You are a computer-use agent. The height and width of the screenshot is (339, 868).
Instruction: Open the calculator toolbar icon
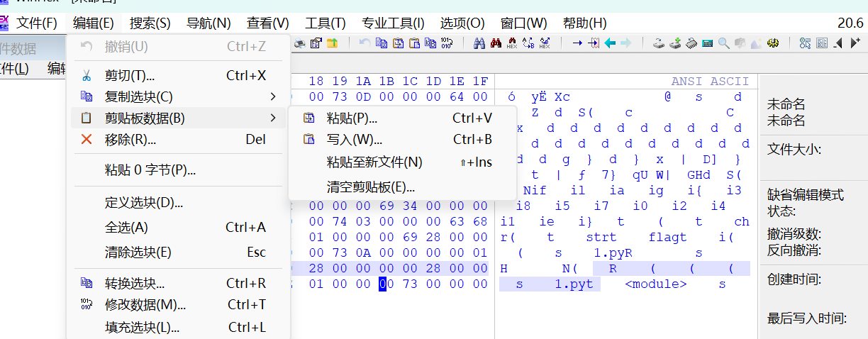[x=707, y=43]
